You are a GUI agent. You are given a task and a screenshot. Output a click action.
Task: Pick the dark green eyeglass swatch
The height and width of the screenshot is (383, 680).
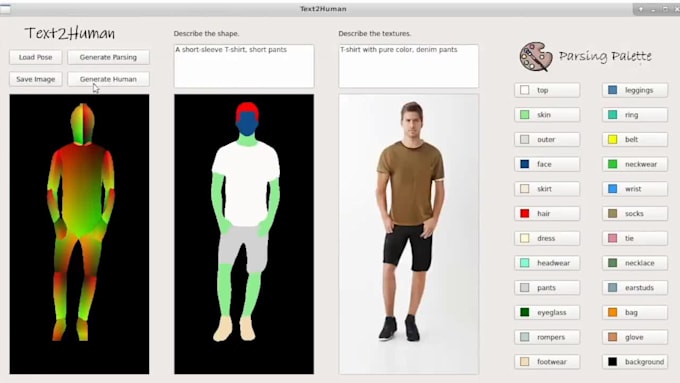(525, 312)
